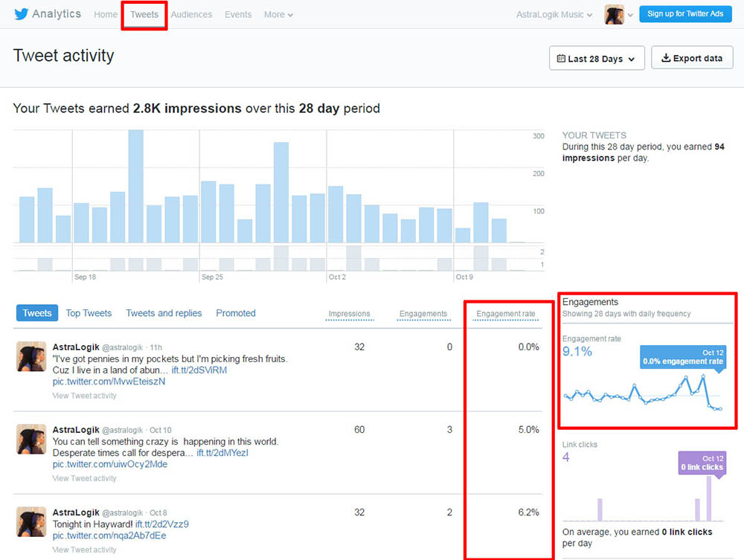Screen dimensions: 744x560
Task: Sort by the Impressions column header
Action: (x=349, y=314)
